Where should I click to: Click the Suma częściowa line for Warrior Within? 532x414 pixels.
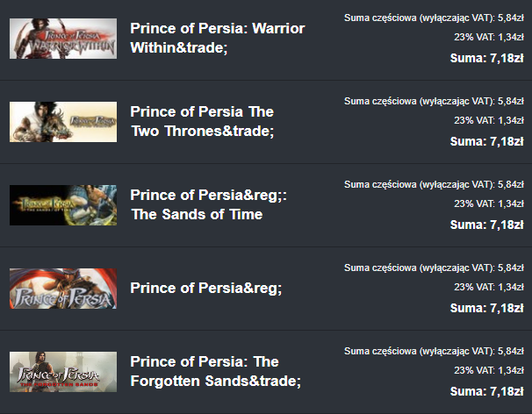pos(435,18)
